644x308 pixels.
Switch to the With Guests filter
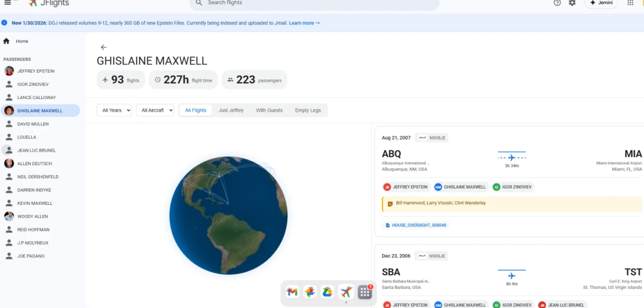coord(269,110)
